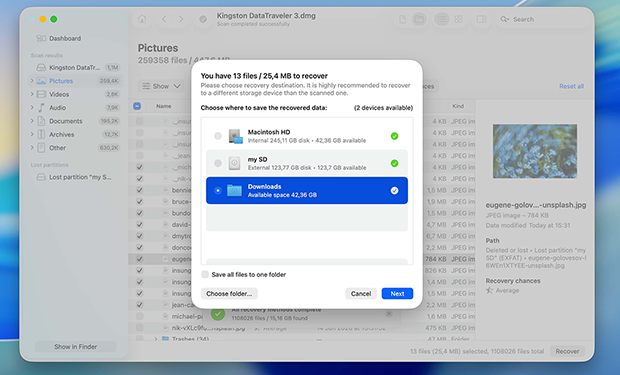Expand the Trashes folder row
This screenshot has height=375, width=620.
(155, 339)
